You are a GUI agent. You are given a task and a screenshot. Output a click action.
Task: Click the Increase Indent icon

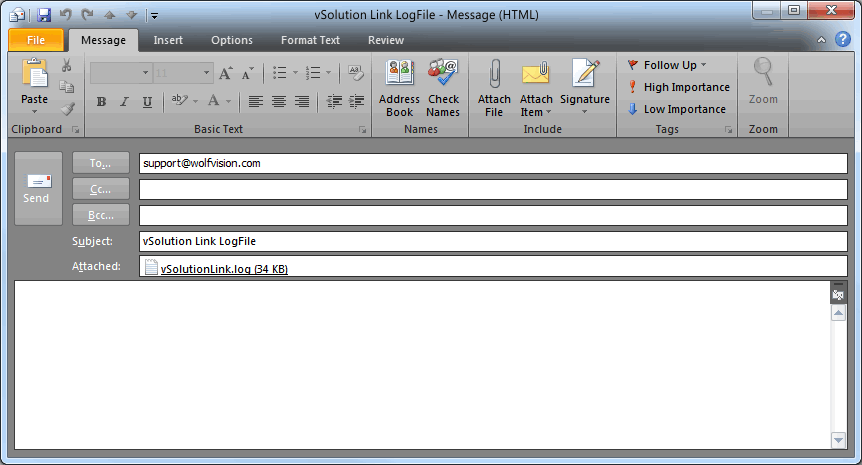[357, 101]
